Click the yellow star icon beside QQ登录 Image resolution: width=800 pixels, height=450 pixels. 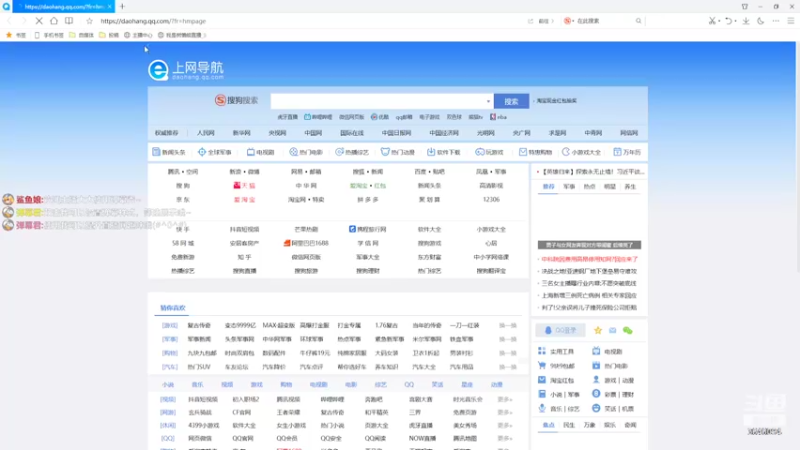[598, 331]
